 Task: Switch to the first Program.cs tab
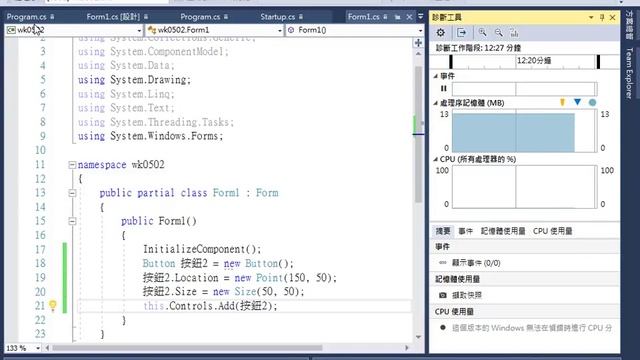(27, 17)
